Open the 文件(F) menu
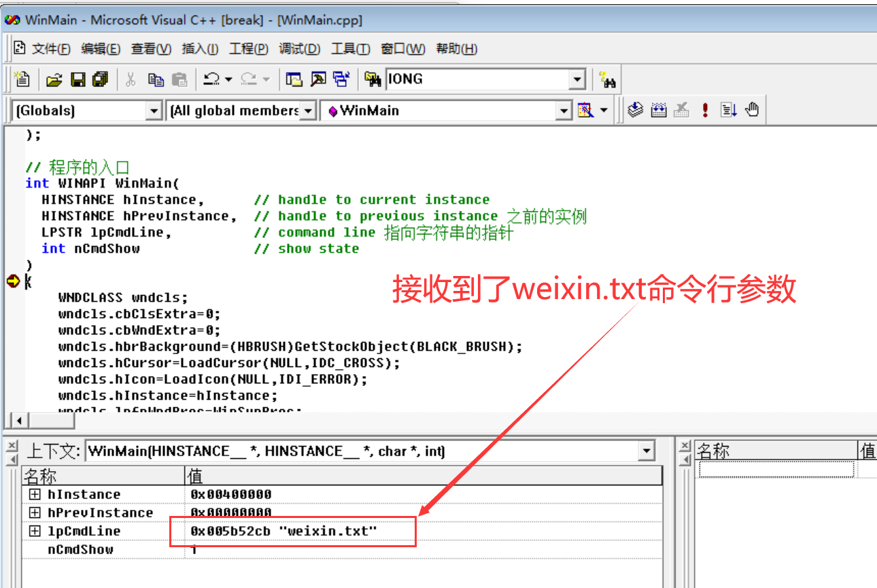This screenshot has width=877, height=588. (51, 49)
